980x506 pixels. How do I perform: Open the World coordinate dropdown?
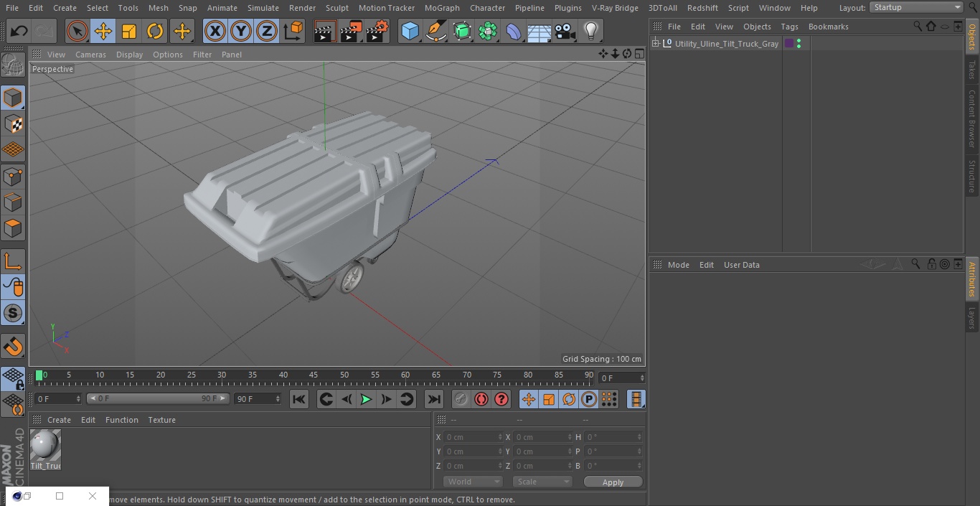click(472, 482)
